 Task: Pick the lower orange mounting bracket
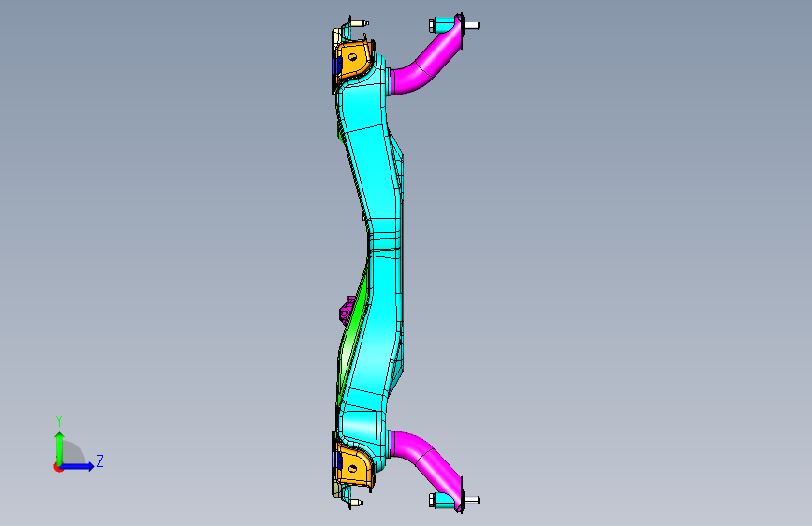(x=354, y=467)
